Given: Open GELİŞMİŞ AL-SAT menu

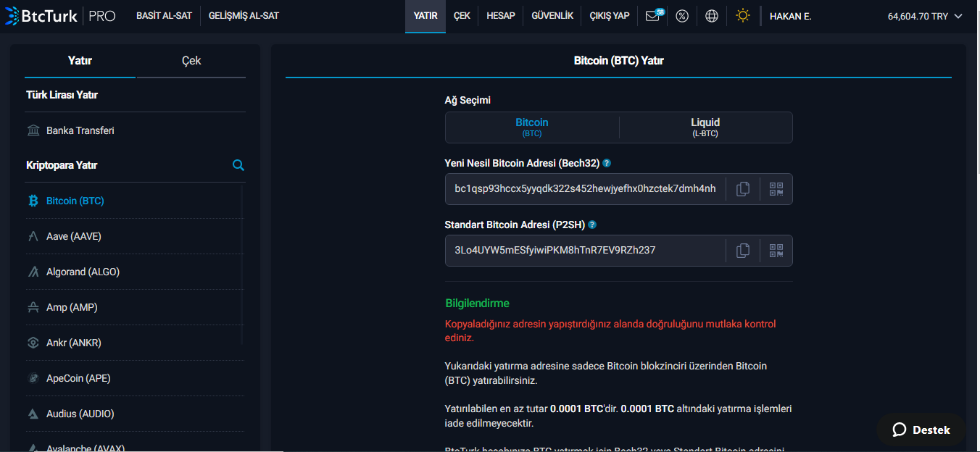Looking at the screenshot, I should (244, 16).
